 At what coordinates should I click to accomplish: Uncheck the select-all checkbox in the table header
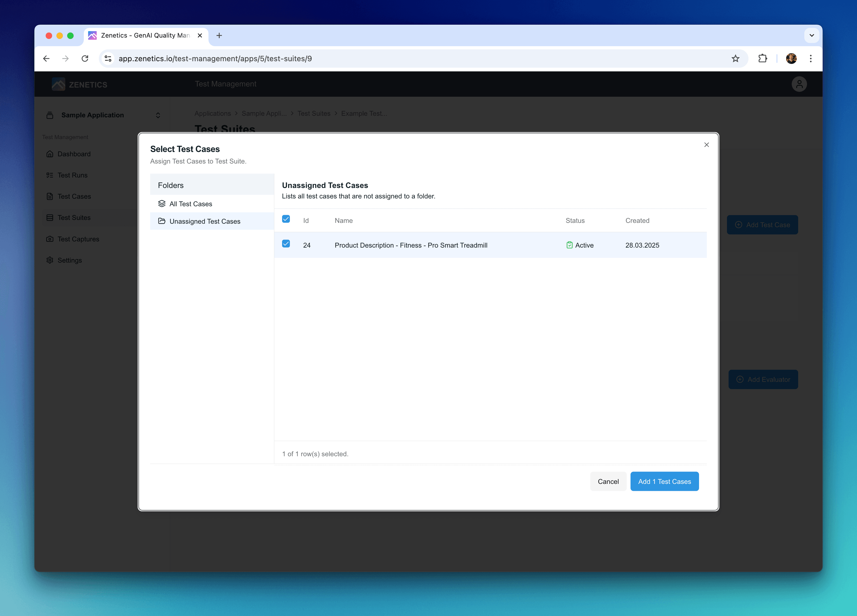click(286, 219)
